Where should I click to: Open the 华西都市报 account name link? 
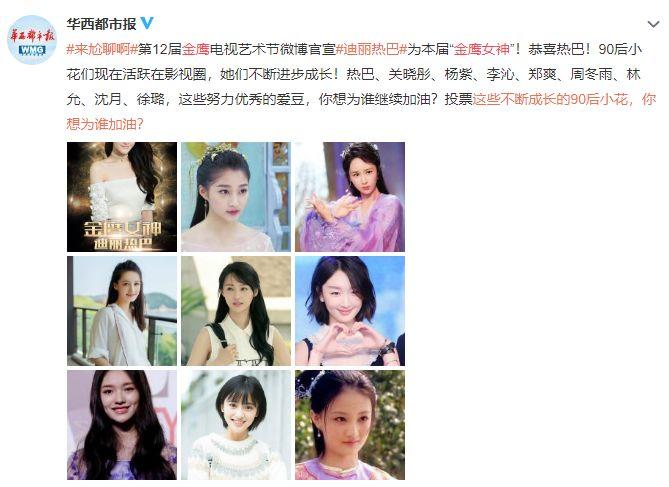101,24
